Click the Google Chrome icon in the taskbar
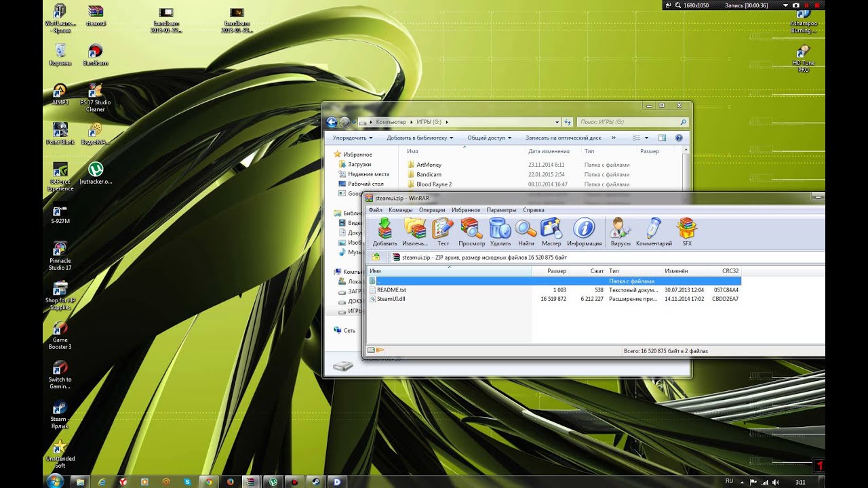The width and height of the screenshot is (868, 488). [209, 481]
